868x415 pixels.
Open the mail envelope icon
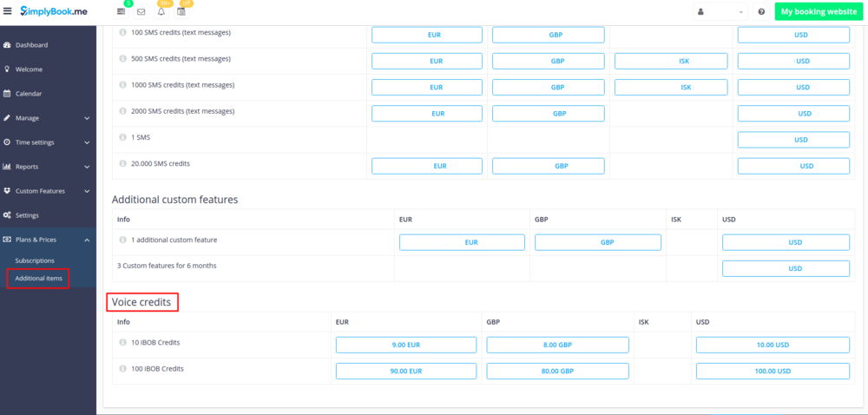(x=141, y=12)
